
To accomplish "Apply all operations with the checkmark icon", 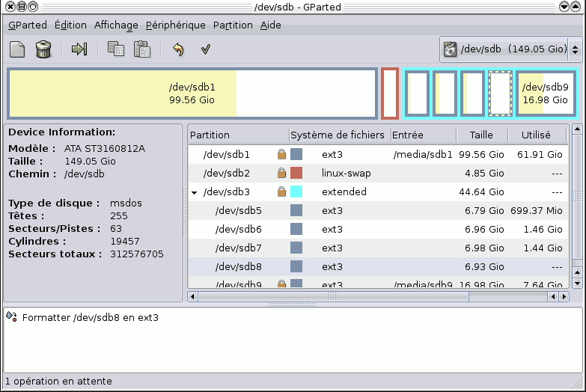I will 205,50.
